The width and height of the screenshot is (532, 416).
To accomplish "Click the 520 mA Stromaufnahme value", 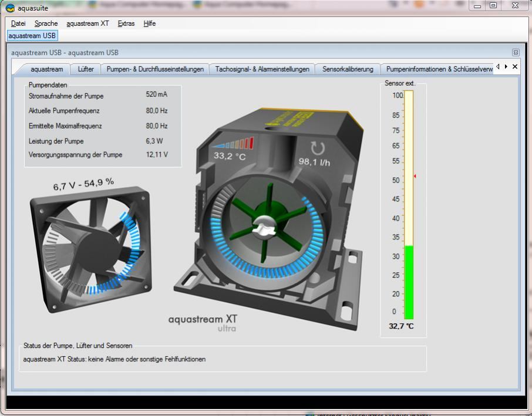I will [157, 94].
